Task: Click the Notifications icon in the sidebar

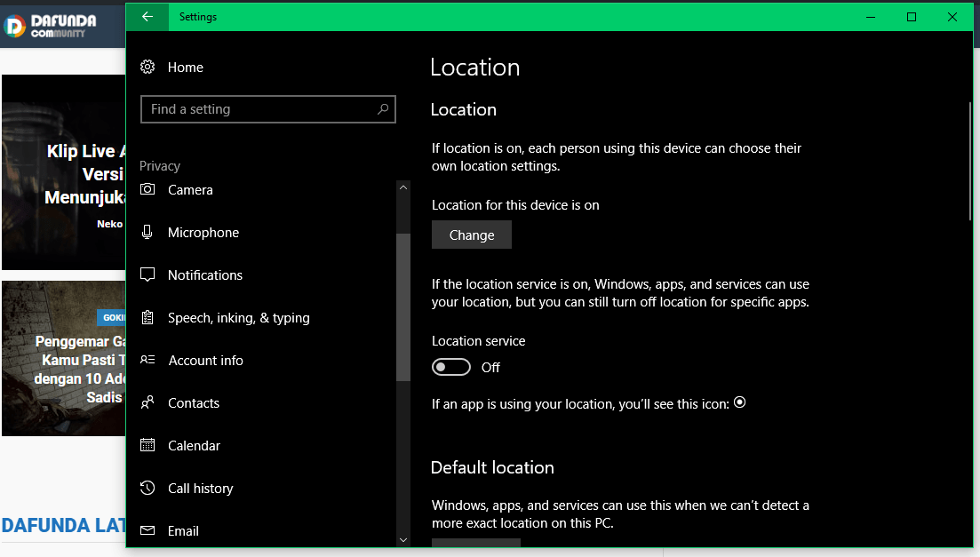Action: click(x=148, y=275)
